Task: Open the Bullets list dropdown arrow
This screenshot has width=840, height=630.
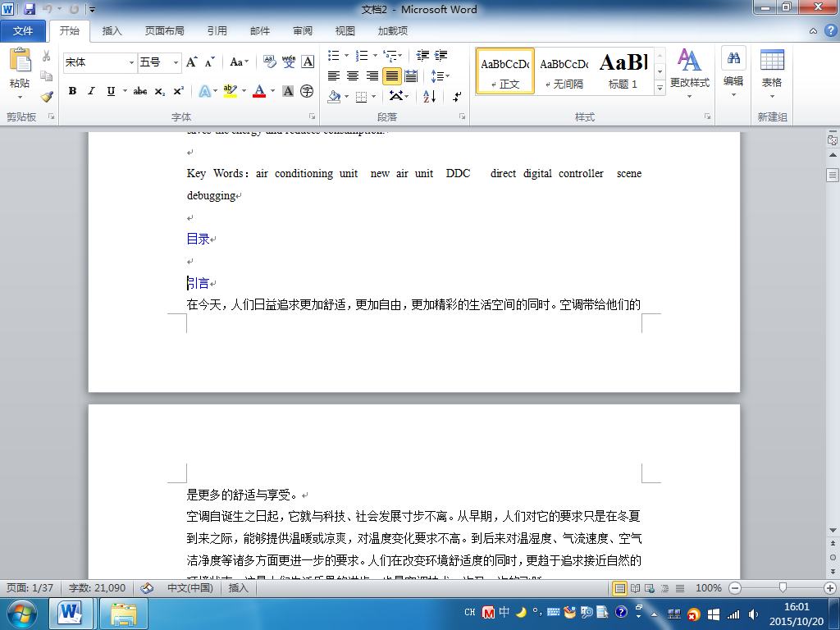Action: point(347,55)
